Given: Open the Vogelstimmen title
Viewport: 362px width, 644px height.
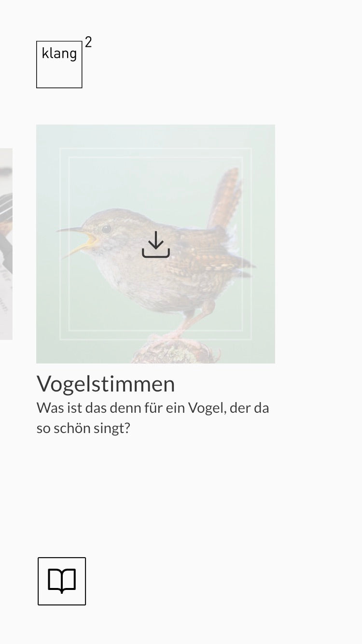Looking at the screenshot, I should [x=106, y=384].
